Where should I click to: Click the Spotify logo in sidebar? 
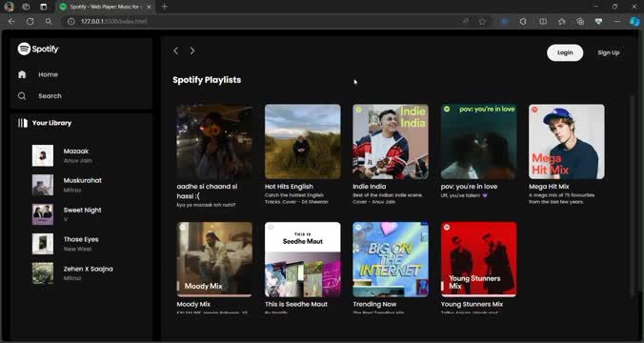click(38, 49)
